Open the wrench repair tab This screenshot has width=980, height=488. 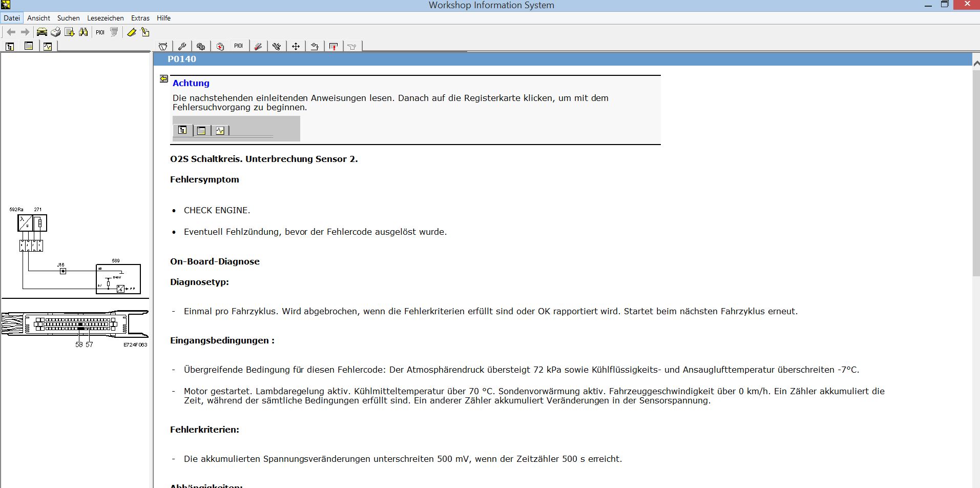click(182, 46)
